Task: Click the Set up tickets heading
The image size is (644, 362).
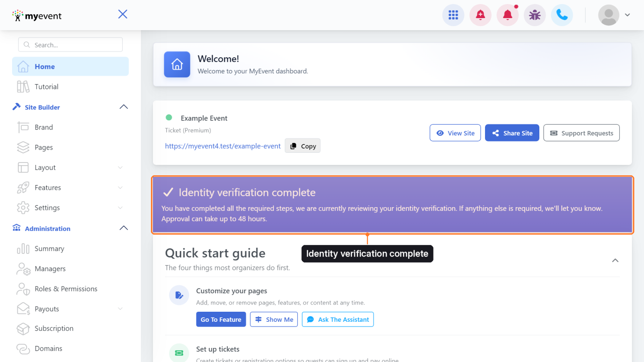Action: click(x=218, y=349)
